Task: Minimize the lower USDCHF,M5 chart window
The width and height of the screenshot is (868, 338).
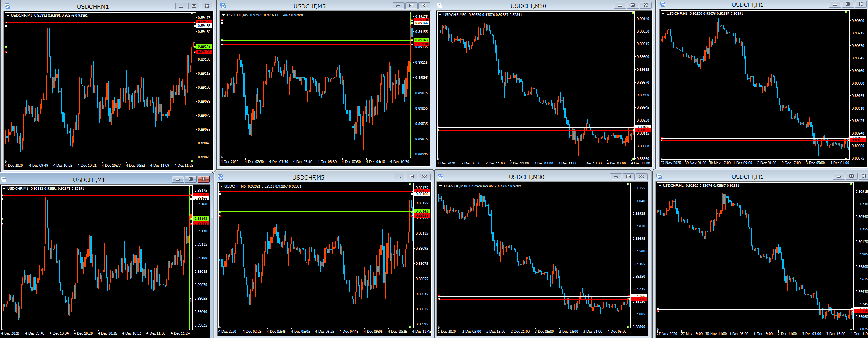Action: coord(399,177)
